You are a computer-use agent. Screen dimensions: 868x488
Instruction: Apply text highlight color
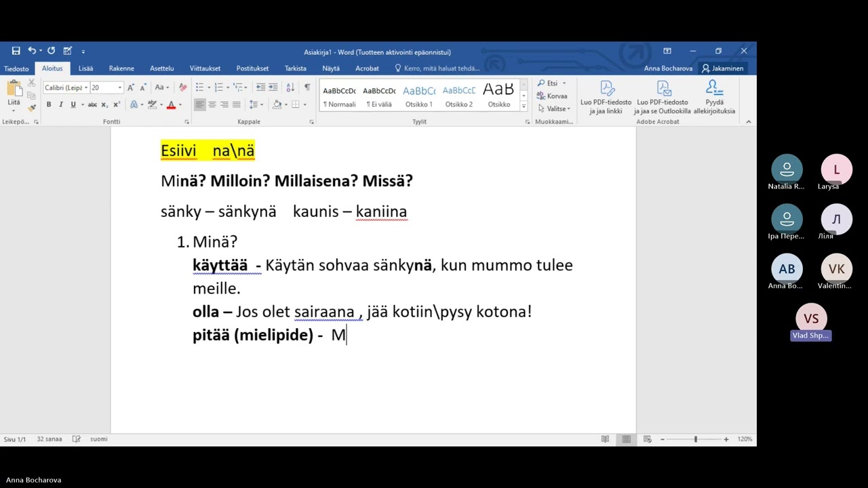pos(152,104)
